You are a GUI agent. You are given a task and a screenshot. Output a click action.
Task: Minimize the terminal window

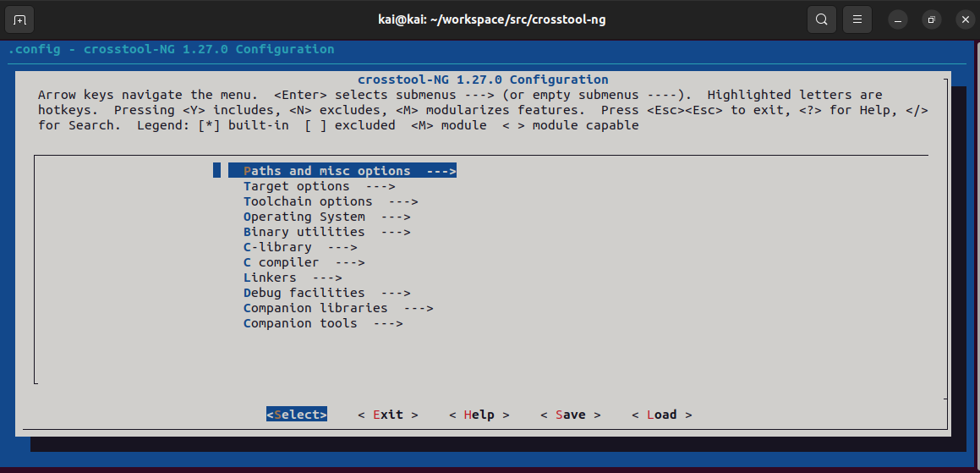(897, 20)
